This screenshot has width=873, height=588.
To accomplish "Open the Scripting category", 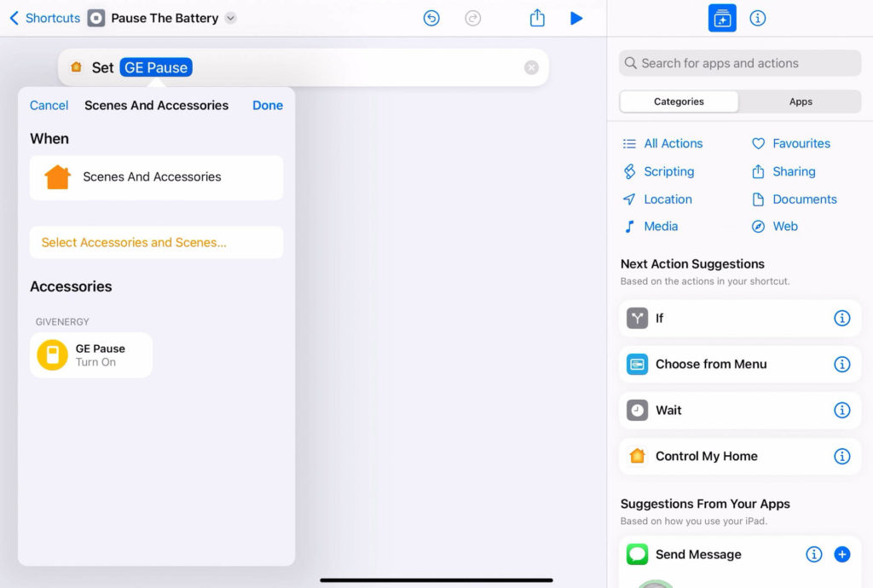I will click(x=658, y=171).
